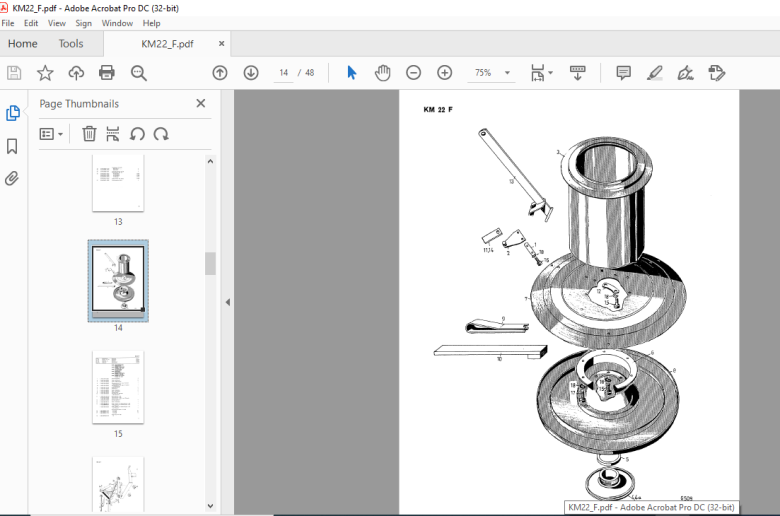
Task: Select the highlight text pen icon
Action: pyautogui.click(x=655, y=73)
